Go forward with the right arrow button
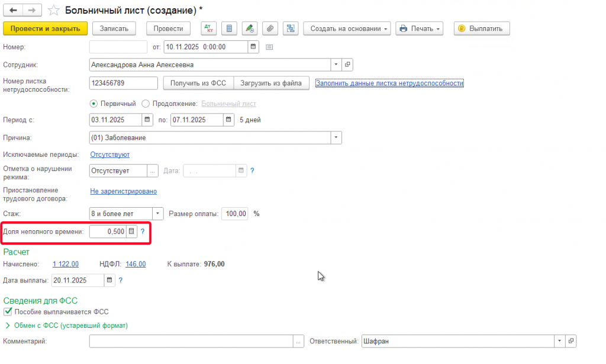The height and width of the screenshot is (364, 606). tap(32, 11)
